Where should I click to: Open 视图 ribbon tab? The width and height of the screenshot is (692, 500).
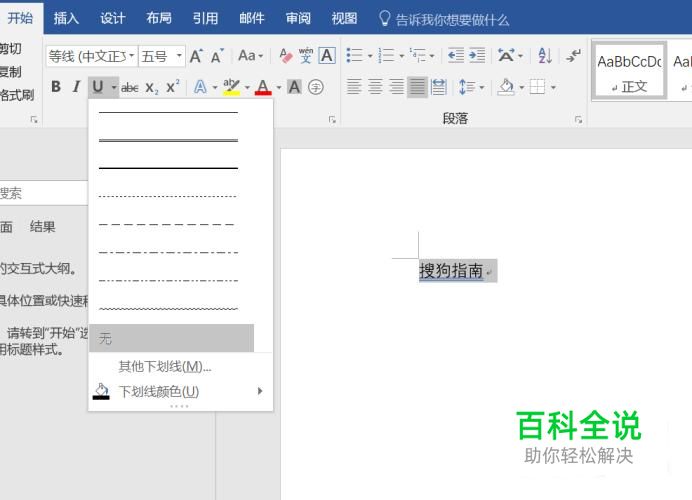click(x=344, y=18)
